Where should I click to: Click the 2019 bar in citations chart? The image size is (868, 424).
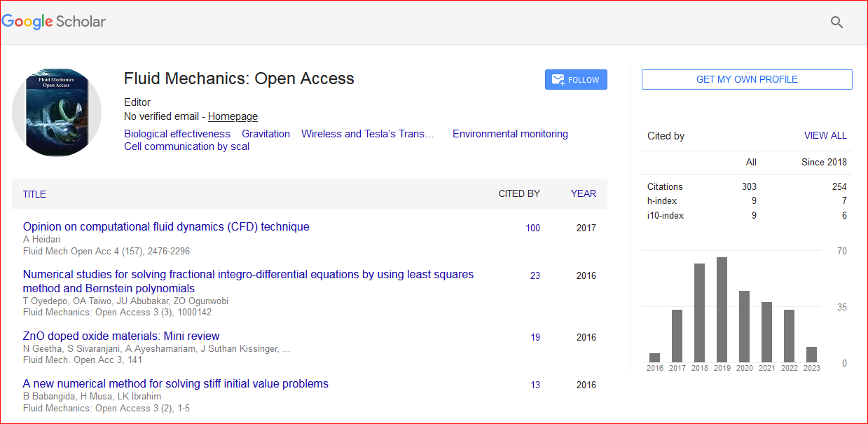[722, 309]
